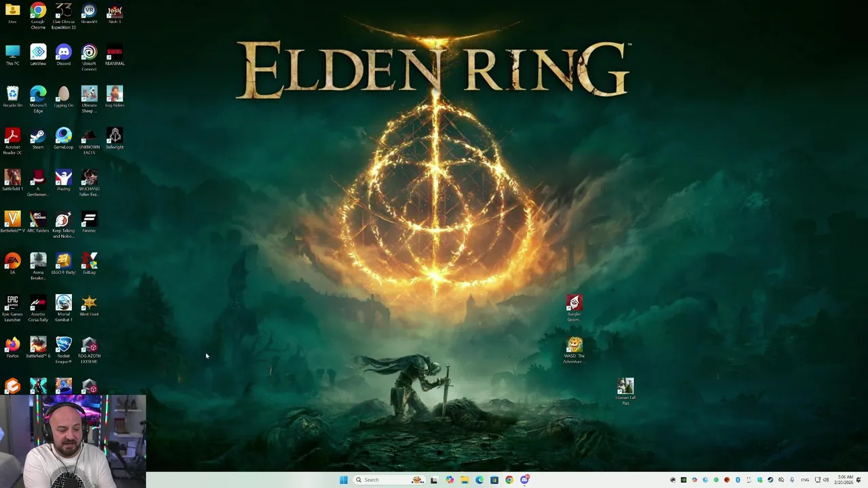Select the LEGO Party desktop icon

[x=63, y=264]
